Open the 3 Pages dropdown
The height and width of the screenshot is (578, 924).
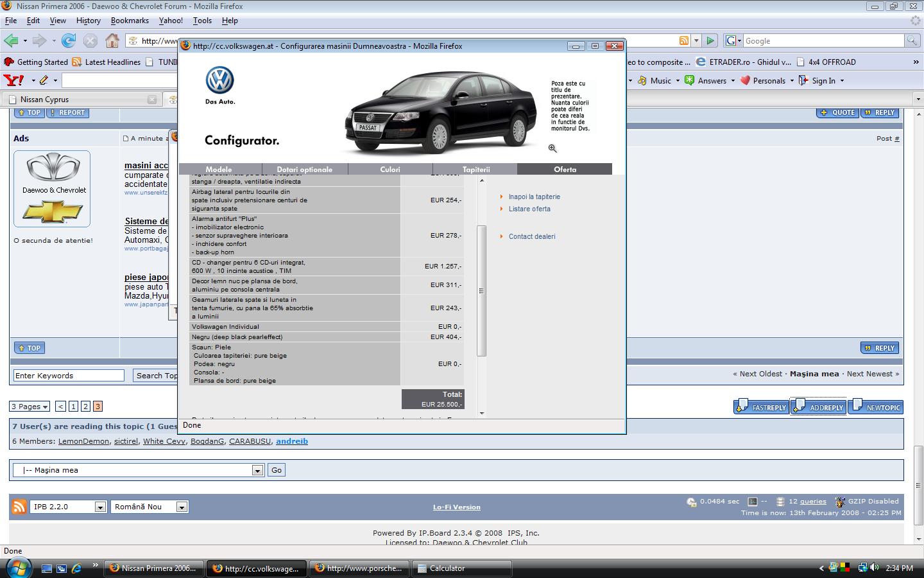pyautogui.click(x=30, y=407)
